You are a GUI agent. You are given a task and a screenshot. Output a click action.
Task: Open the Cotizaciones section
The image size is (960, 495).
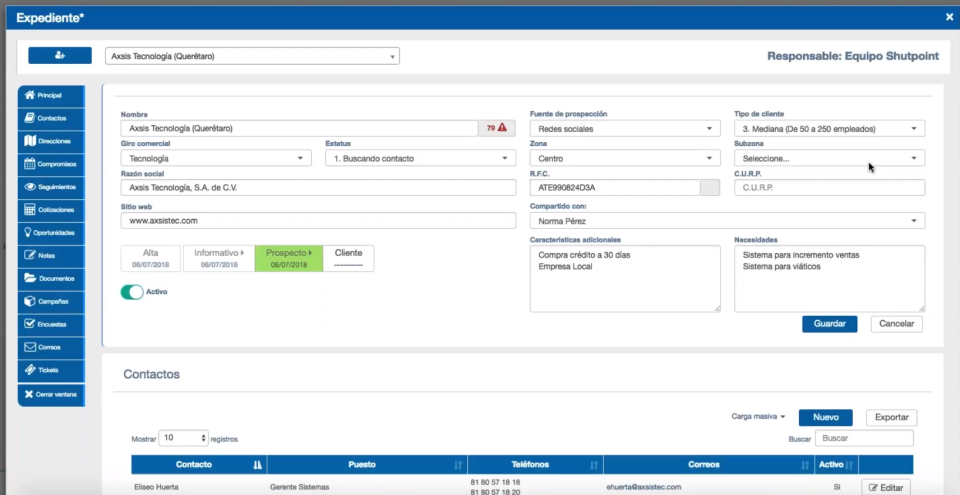click(51, 210)
